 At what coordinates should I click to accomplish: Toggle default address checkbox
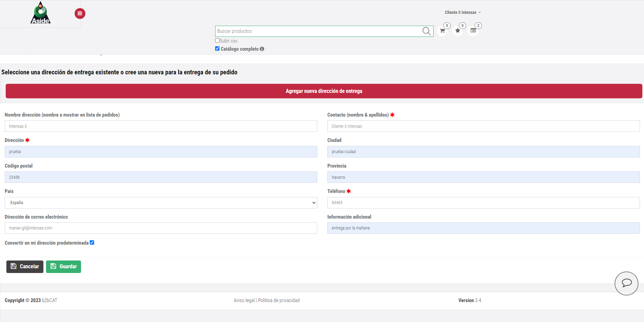coord(92,243)
